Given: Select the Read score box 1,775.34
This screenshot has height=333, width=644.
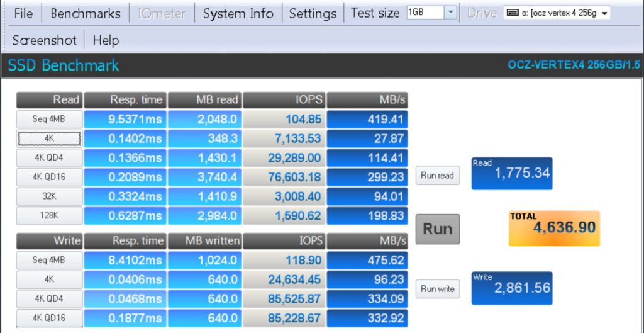Looking at the screenshot, I should click(x=512, y=174).
